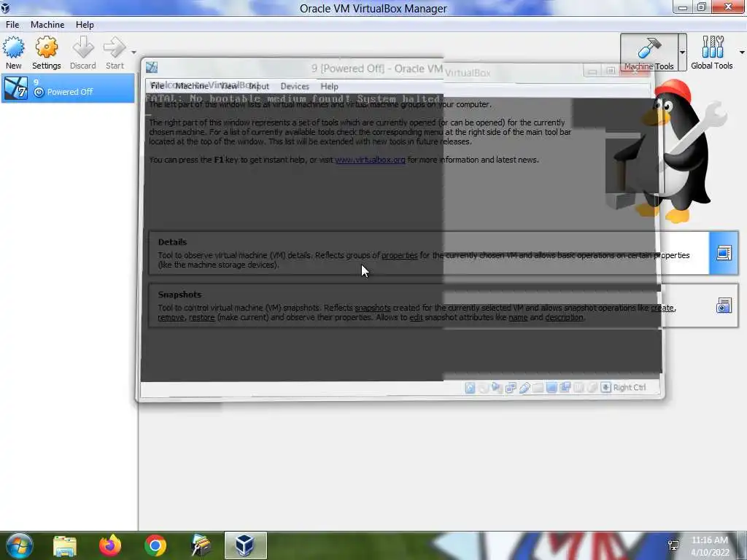Click the properties link in Details description
This screenshot has height=560, width=747.
point(399,255)
